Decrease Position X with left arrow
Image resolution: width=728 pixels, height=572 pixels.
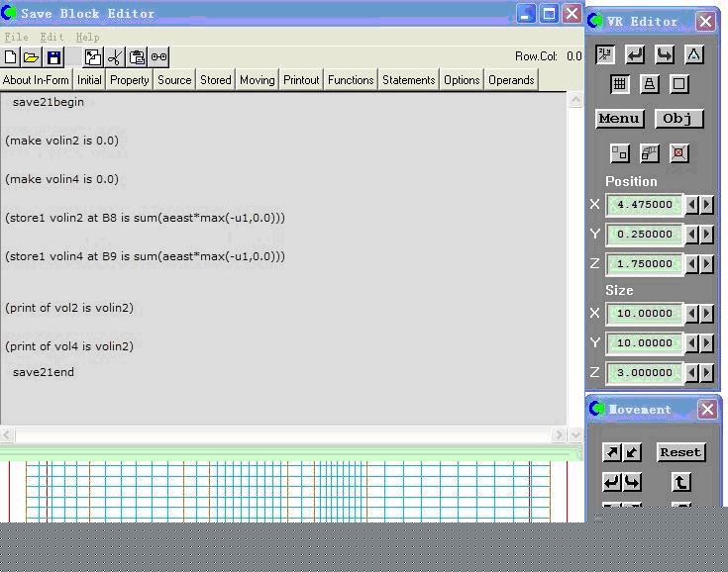coord(691,205)
